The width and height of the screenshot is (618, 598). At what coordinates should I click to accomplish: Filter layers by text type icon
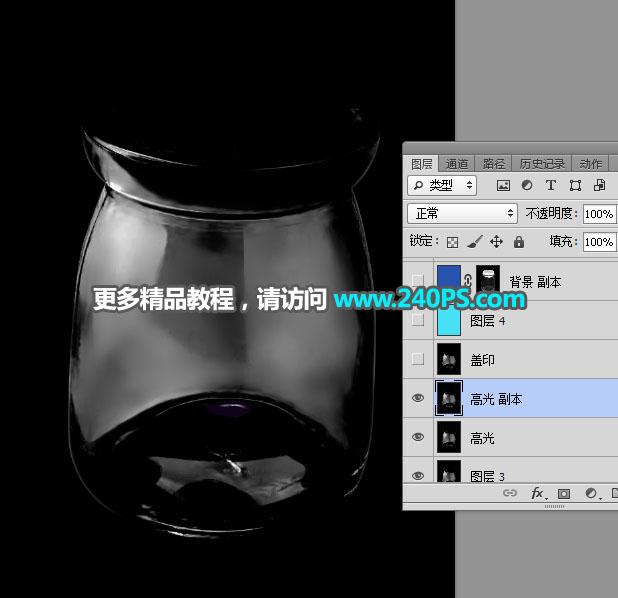[551, 185]
